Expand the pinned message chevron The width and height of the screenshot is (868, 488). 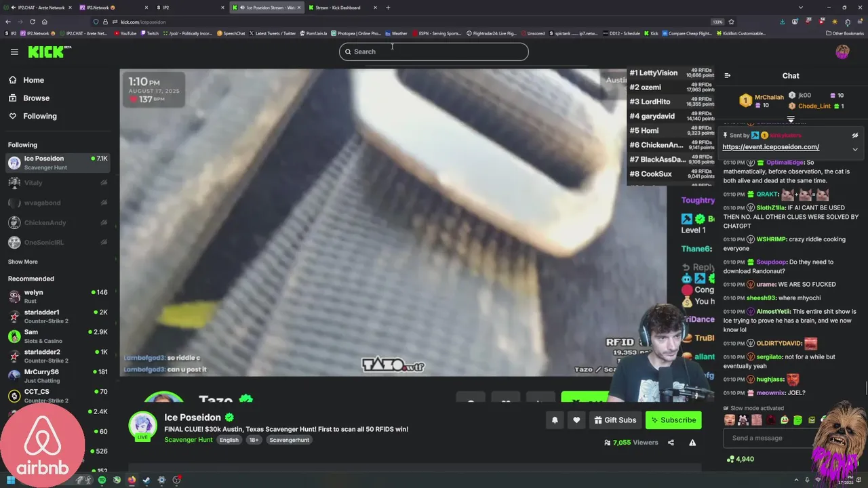[x=855, y=149]
